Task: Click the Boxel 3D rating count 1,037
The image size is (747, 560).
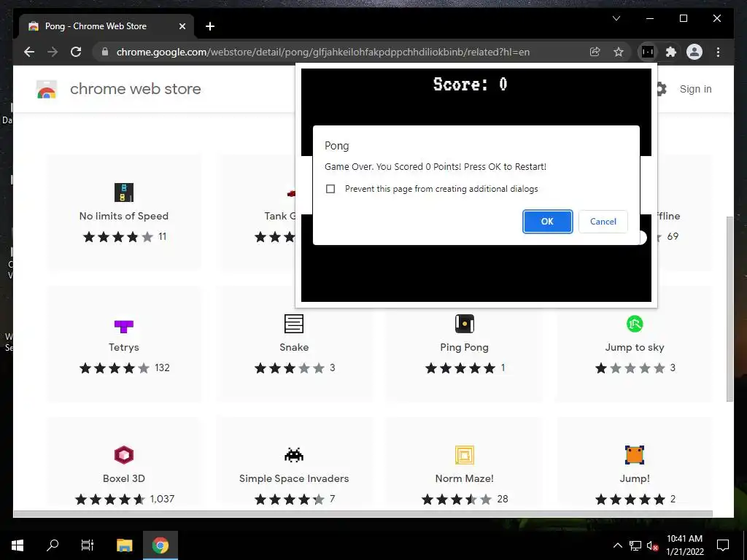Action: coord(162,499)
